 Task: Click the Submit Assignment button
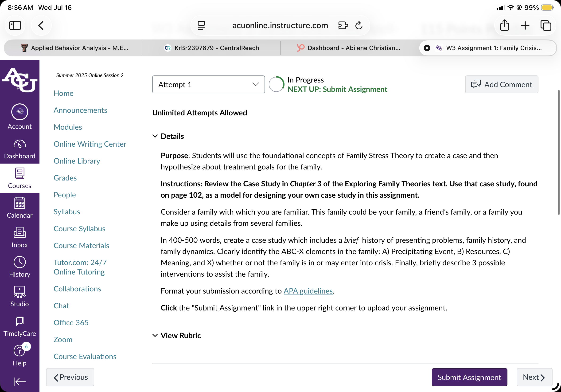(469, 377)
